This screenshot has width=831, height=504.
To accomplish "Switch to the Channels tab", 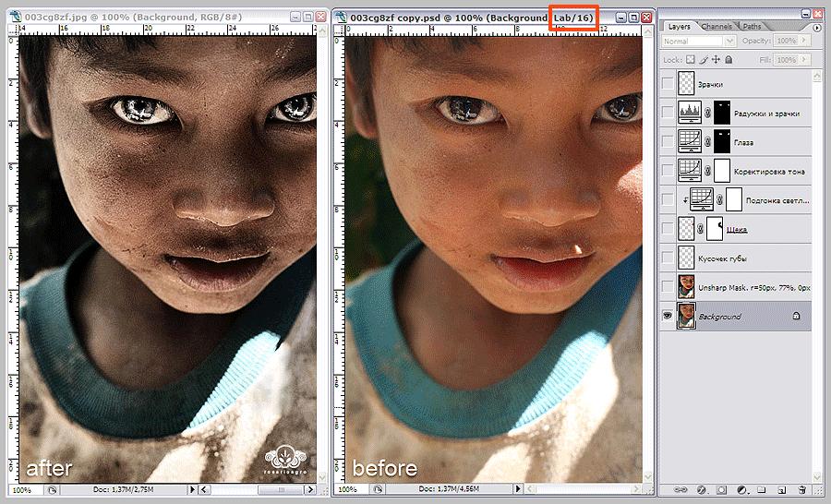I will (716, 27).
